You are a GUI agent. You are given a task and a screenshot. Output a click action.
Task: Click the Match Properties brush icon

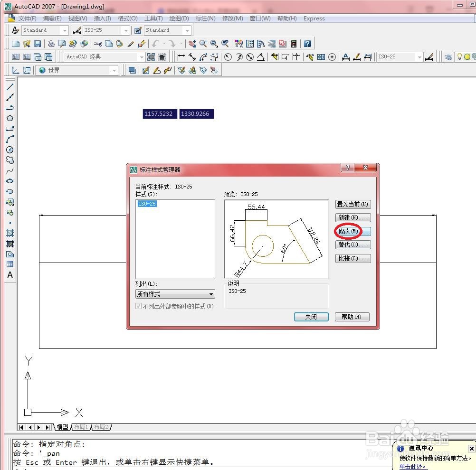131,44
